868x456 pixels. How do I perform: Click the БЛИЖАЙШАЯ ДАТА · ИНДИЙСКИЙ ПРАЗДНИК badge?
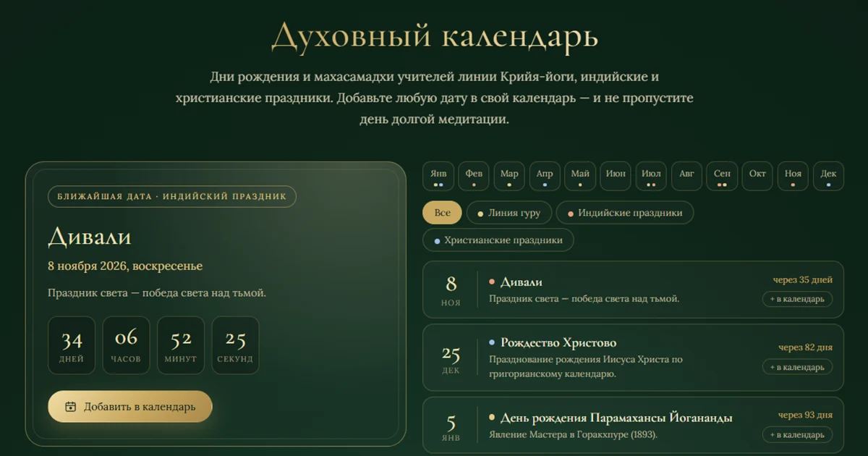pos(172,196)
